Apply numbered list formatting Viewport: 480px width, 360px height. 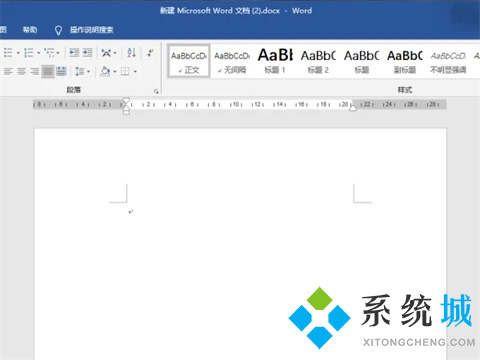coord(29,53)
